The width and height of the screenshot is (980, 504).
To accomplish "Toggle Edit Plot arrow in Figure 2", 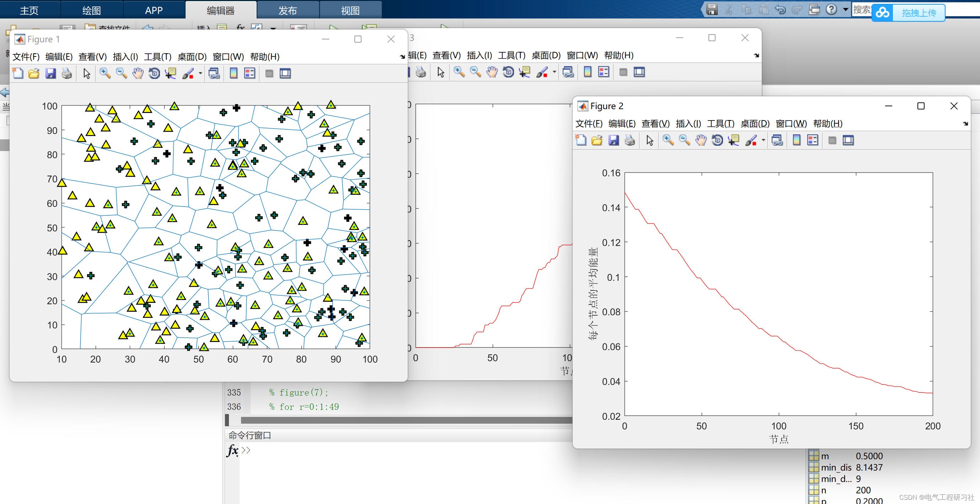I will [649, 140].
